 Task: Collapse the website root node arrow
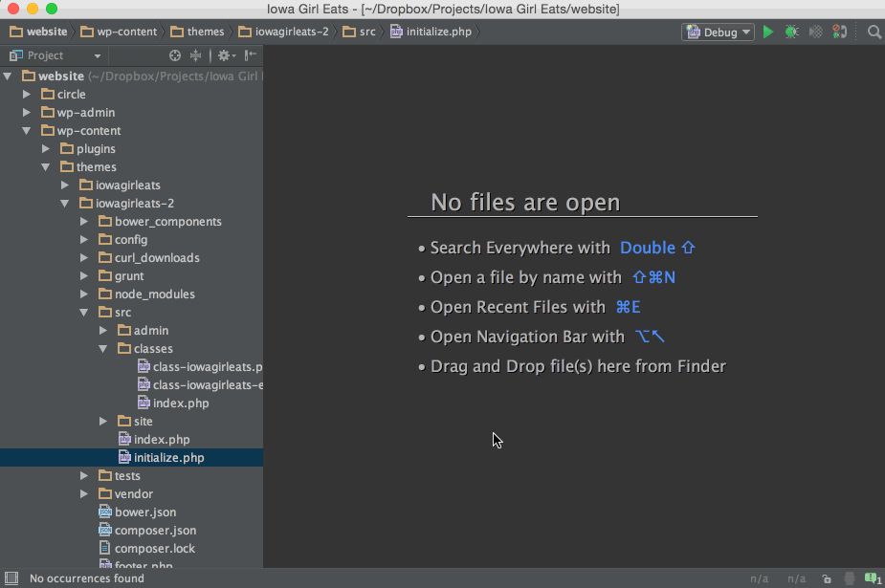8,76
